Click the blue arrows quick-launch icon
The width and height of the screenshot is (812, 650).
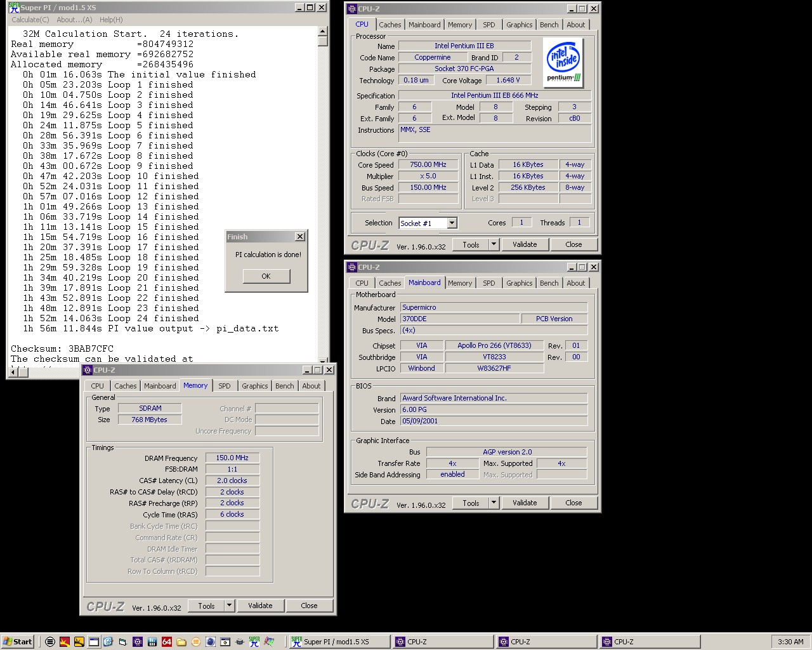point(108,642)
